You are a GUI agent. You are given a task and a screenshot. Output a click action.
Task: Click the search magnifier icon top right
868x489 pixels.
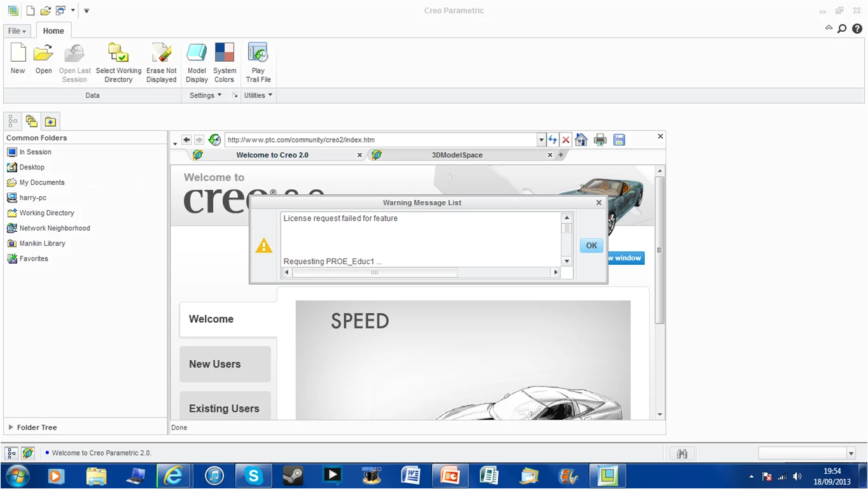[842, 28]
